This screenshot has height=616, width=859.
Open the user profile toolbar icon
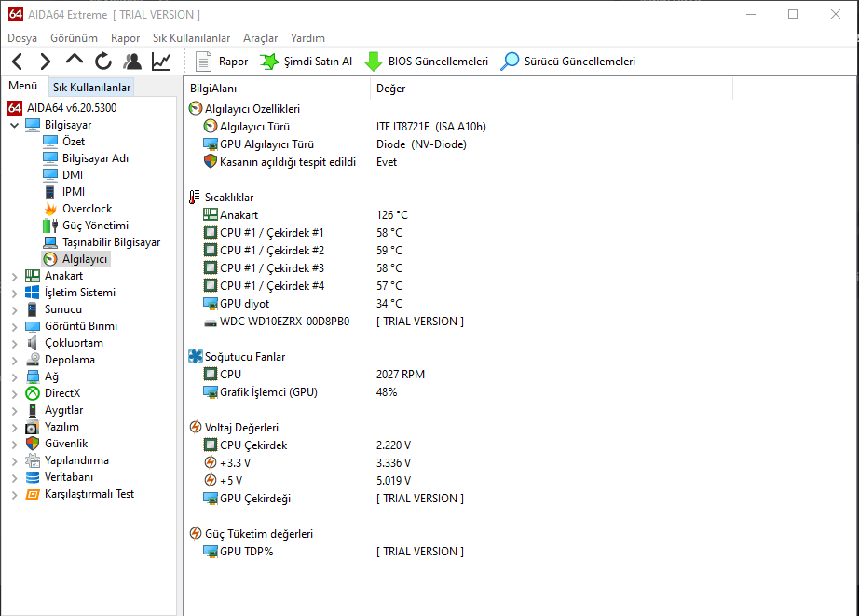point(132,62)
